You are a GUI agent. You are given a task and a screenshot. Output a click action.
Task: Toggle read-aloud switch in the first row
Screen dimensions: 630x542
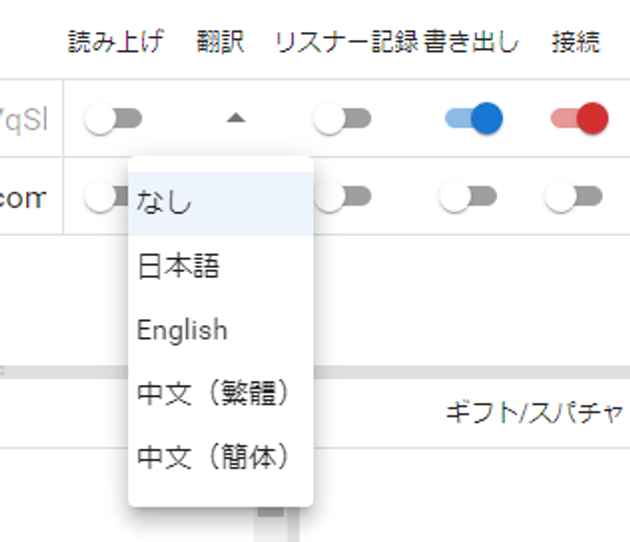pyautogui.click(x=113, y=120)
